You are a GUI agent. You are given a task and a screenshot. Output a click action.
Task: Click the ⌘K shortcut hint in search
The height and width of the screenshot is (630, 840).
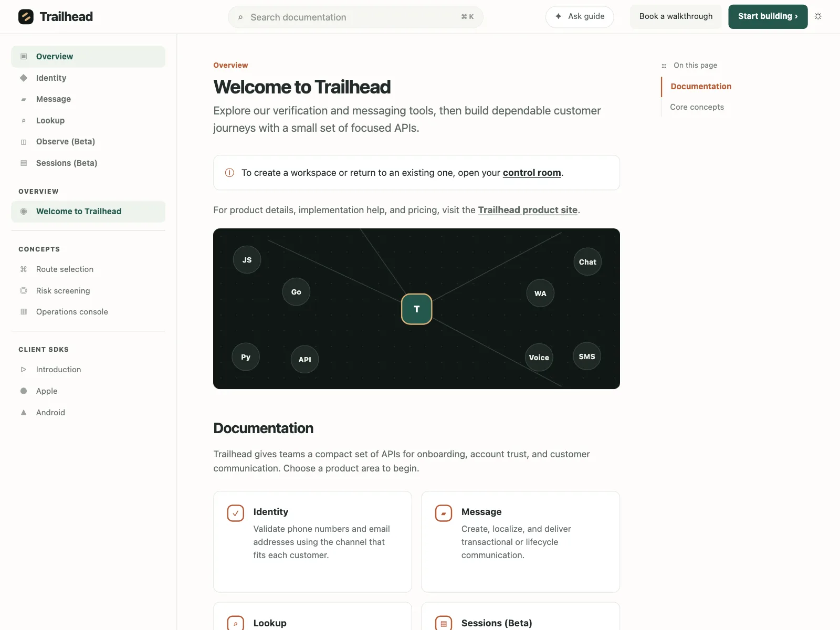pos(467,17)
